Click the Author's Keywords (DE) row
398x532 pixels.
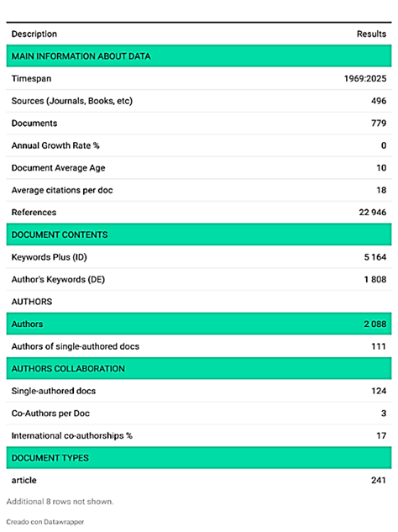coord(199,279)
